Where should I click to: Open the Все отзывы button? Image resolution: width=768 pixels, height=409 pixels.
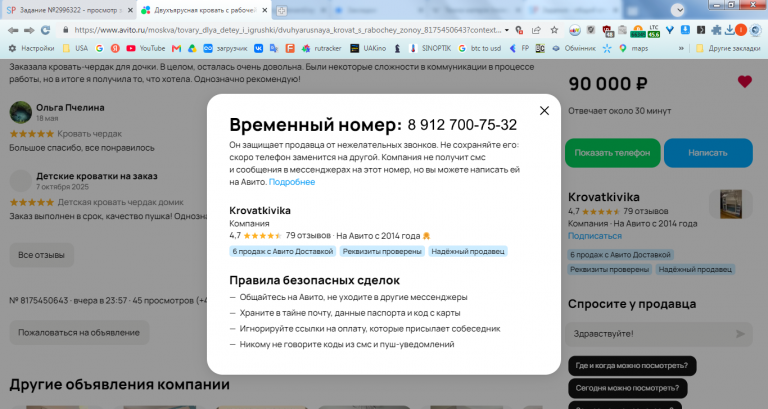[x=41, y=255]
